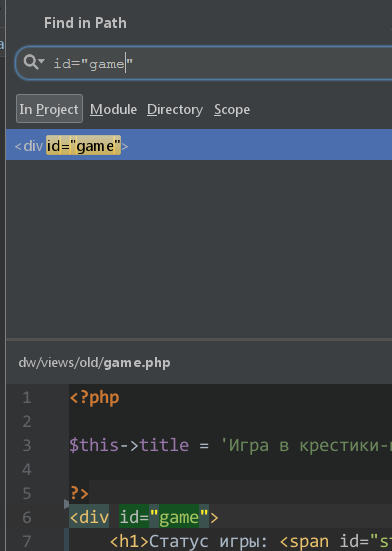
Task: Click line number 3 in preview gutter
Action: [x=27, y=446]
